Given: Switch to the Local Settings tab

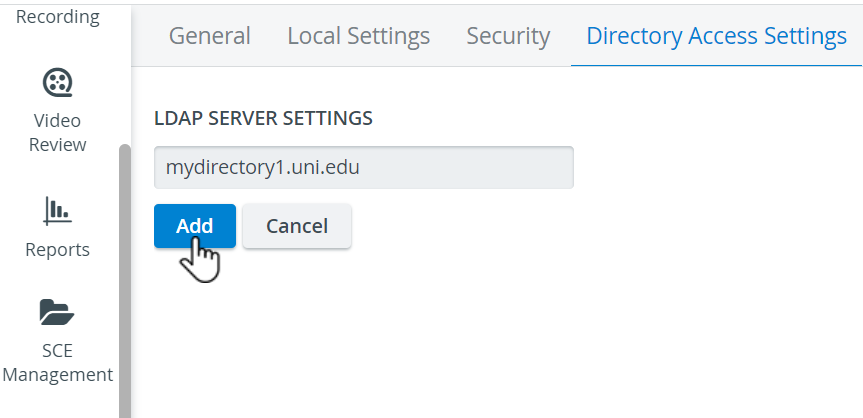Looking at the screenshot, I should point(358,36).
